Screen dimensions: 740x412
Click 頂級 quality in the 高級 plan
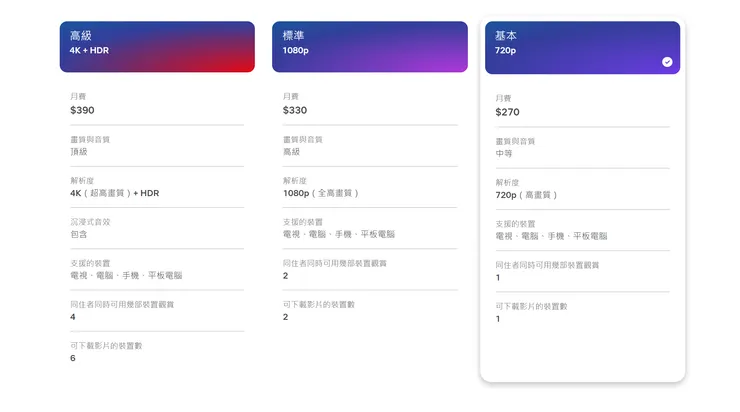tap(79, 152)
